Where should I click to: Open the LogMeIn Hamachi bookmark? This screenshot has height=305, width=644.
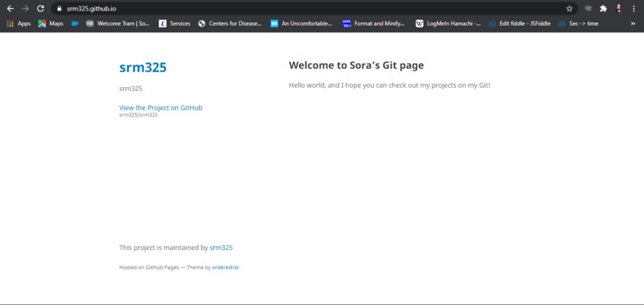click(447, 23)
